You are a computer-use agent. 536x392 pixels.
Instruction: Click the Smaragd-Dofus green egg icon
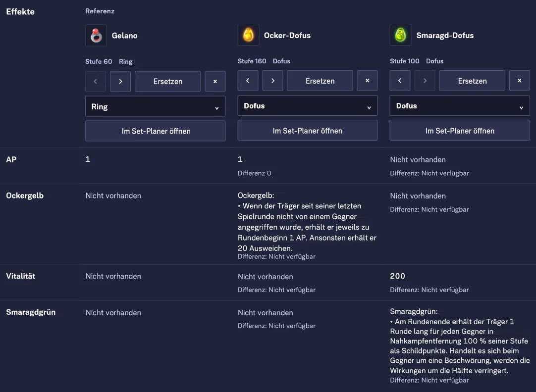(400, 35)
